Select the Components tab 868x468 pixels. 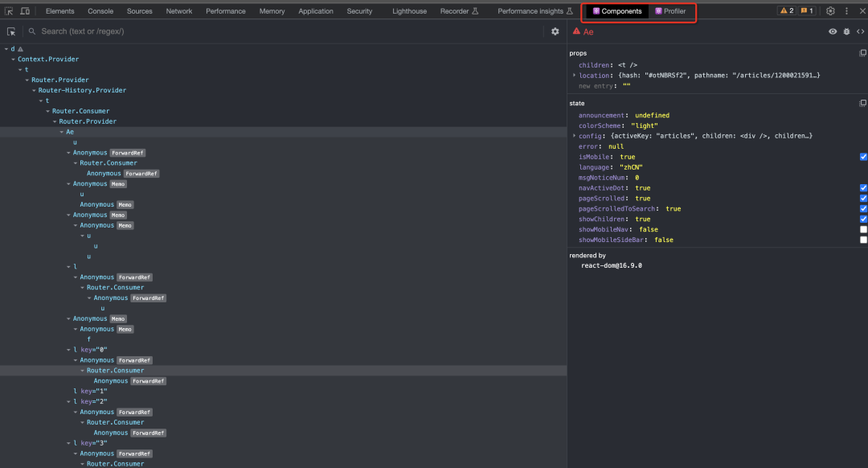(x=617, y=11)
